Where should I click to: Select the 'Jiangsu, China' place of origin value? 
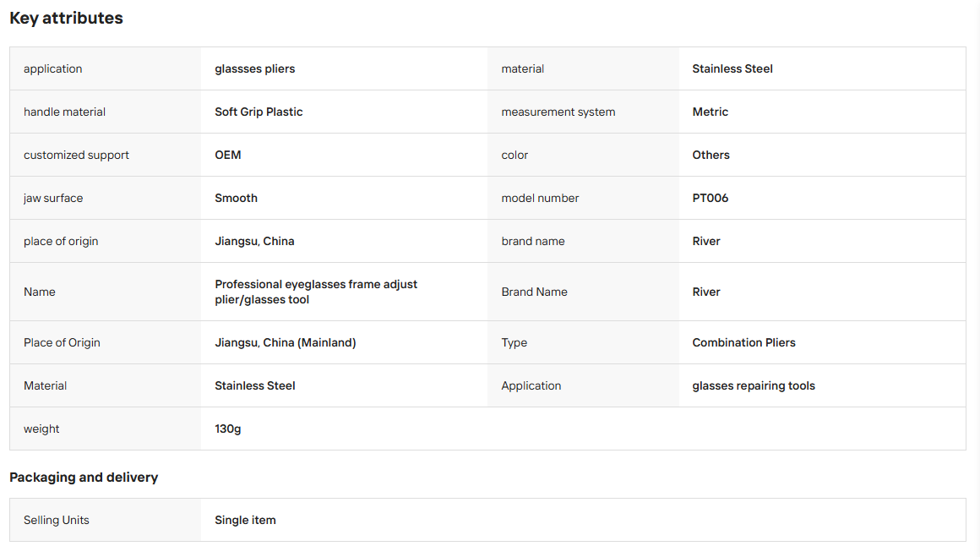pyautogui.click(x=254, y=241)
